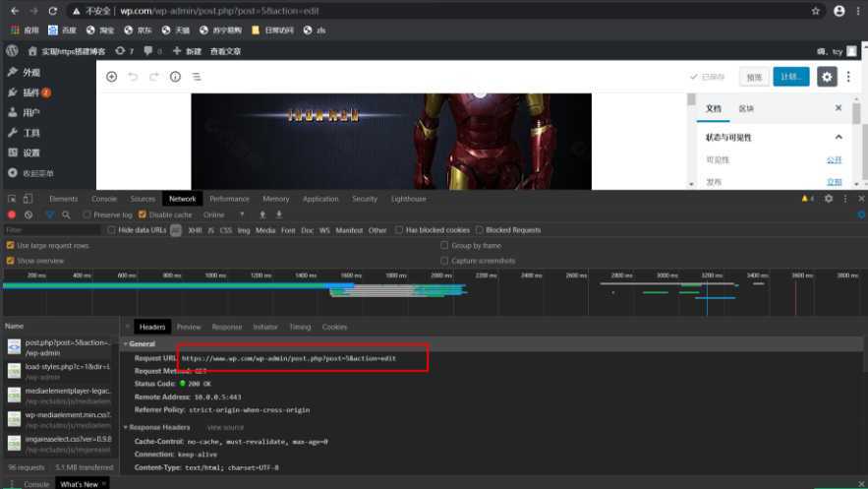
Task: Click the add block plus icon in editor
Action: [112, 77]
